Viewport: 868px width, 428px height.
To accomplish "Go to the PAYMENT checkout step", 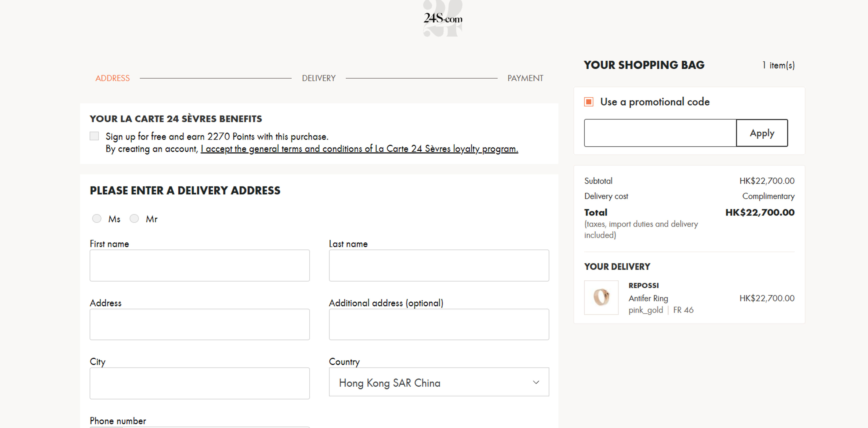I will coord(525,78).
